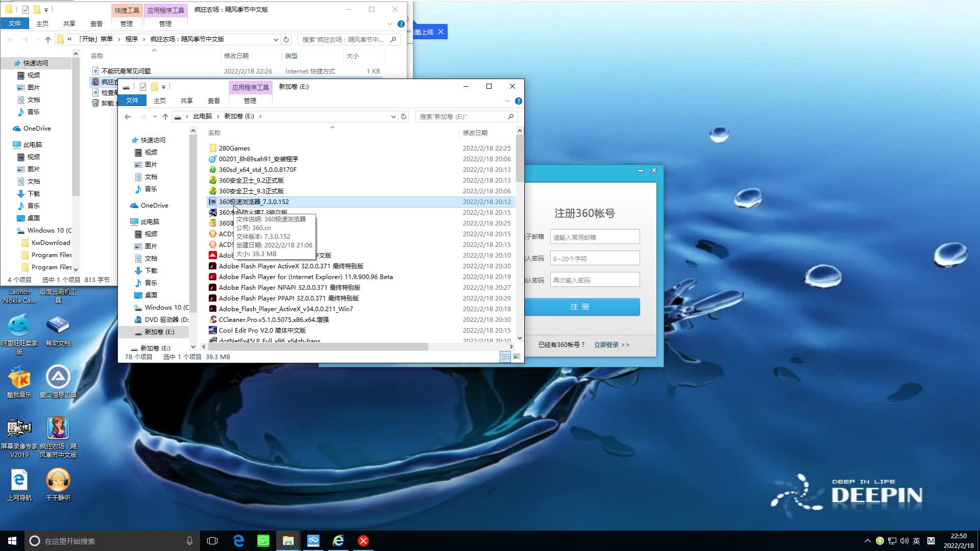The width and height of the screenshot is (980, 551).
Task: Expand address dropdown in 疯狂农场 window
Action: pos(276,39)
